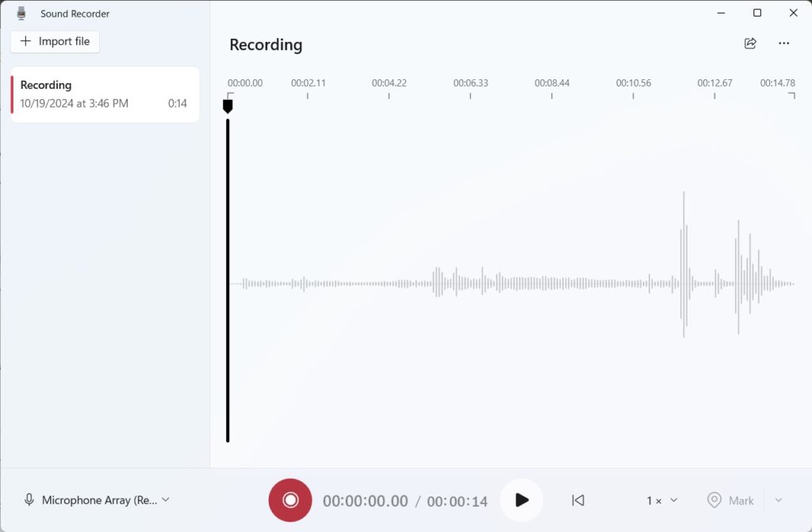Click the Recording title heading
Screen dimensions: 812x532
pos(266,44)
